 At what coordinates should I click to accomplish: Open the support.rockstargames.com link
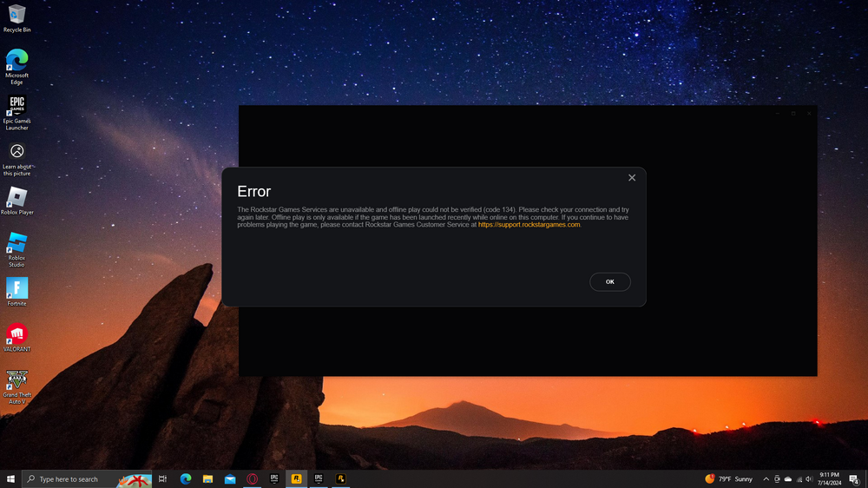pos(529,225)
